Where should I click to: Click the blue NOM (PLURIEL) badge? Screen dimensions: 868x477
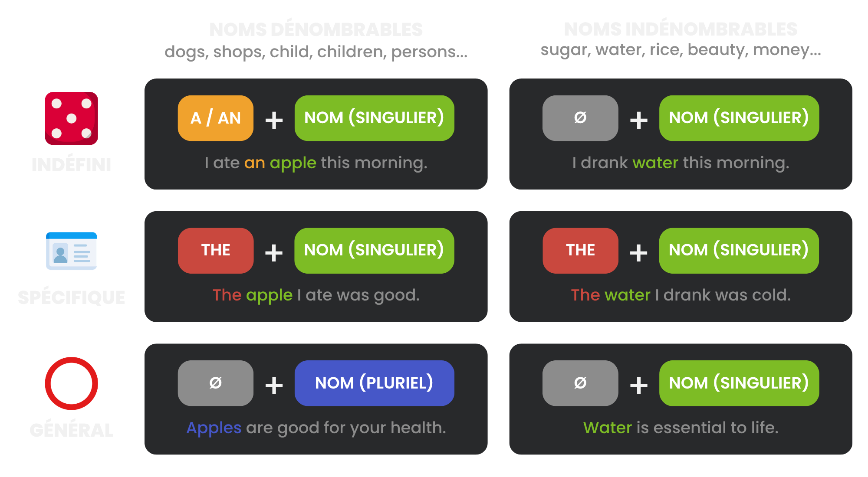click(375, 383)
